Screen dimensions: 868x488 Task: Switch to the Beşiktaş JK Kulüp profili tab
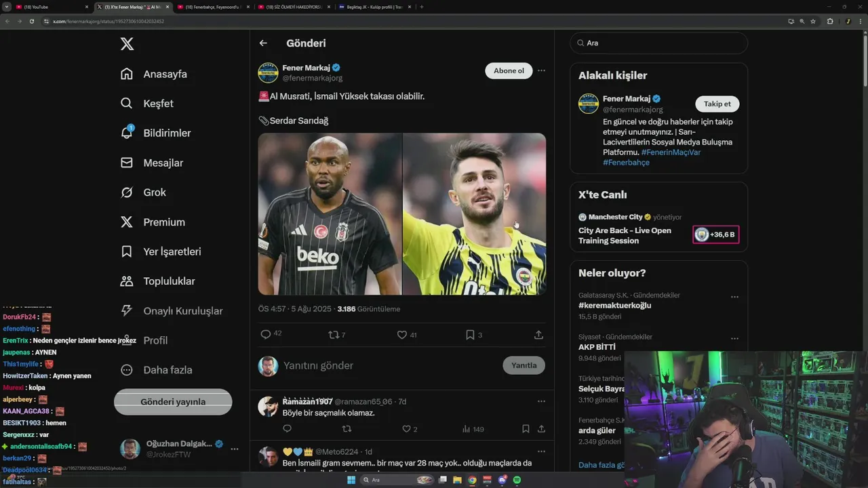(x=375, y=7)
